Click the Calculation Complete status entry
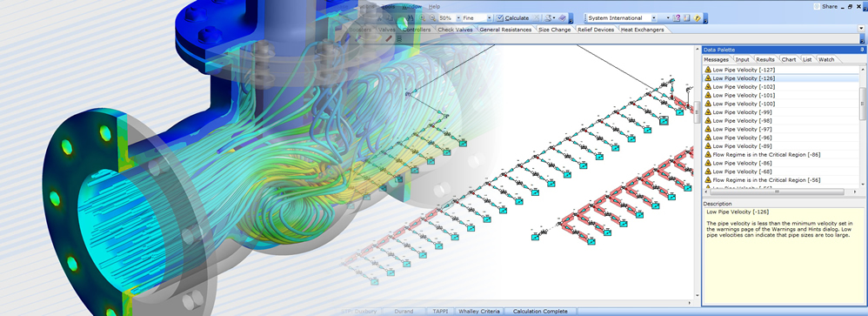The height and width of the screenshot is (316, 868). pyautogui.click(x=540, y=312)
